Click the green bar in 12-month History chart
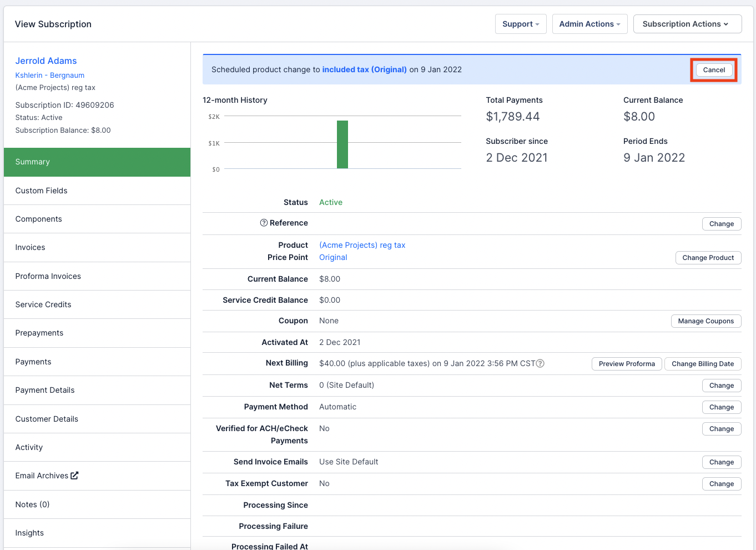This screenshot has height=550, width=756. (342, 144)
